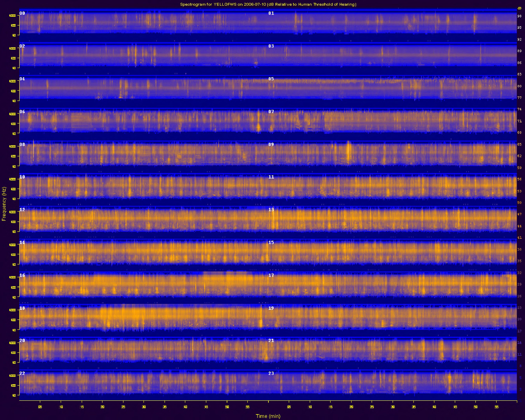Screen dimensions: 525x420
Task: Select the hour label '12'
Action: click(22, 210)
